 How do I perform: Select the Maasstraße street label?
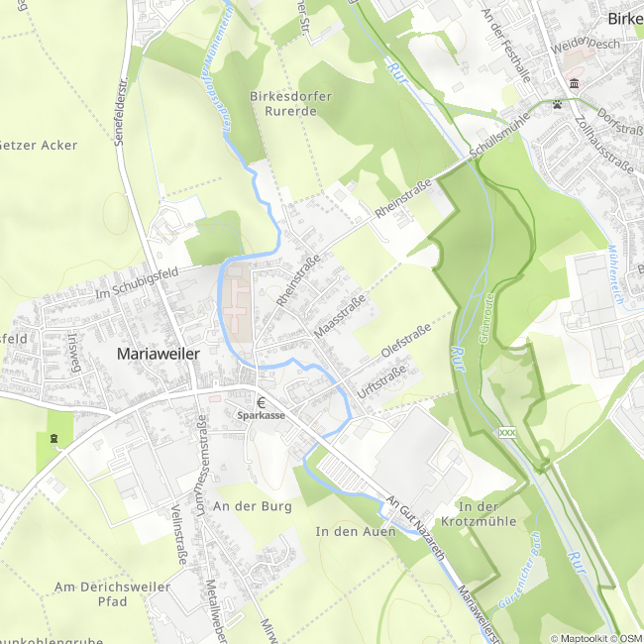pos(339,316)
